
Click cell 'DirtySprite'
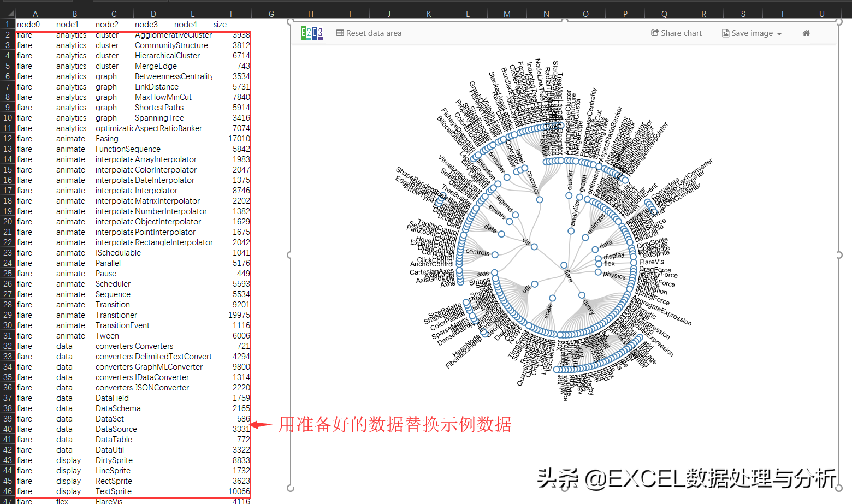pyautogui.click(x=114, y=460)
